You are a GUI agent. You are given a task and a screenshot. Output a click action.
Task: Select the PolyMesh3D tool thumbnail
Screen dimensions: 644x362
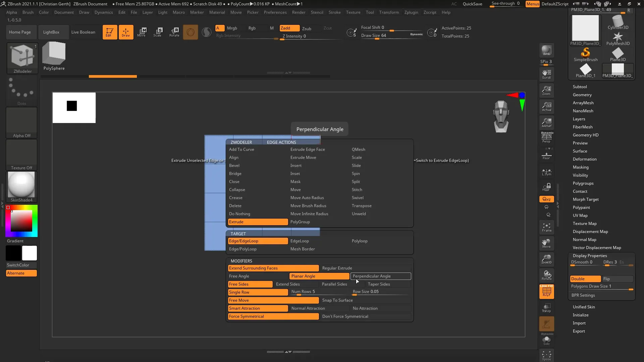click(618, 39)
